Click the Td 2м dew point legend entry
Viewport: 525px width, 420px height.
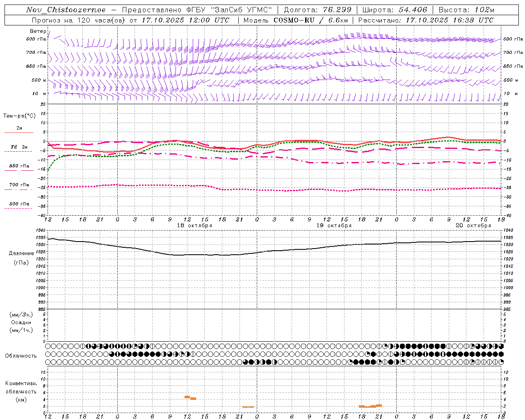(x=19, y=147)
